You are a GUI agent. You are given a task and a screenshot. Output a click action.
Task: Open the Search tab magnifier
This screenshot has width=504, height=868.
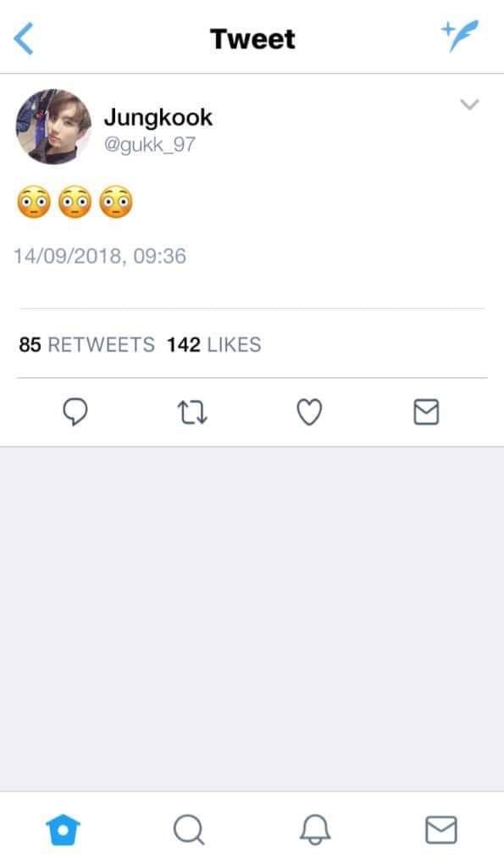click(x=189, y=830)
